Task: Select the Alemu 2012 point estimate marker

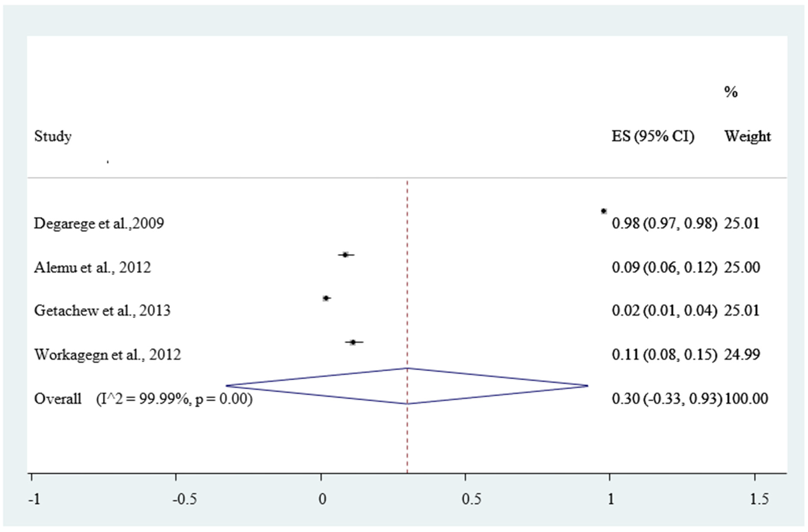Action: pos(345,255)
